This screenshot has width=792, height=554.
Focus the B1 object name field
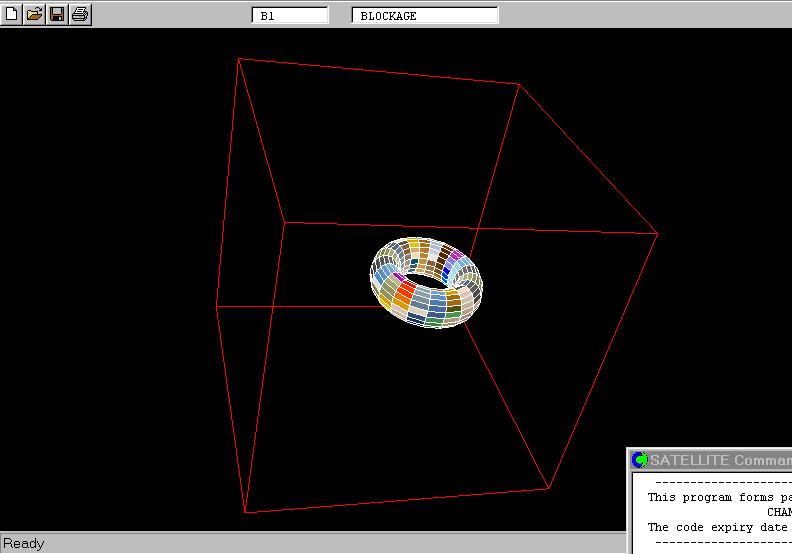(x=290, y=15)
